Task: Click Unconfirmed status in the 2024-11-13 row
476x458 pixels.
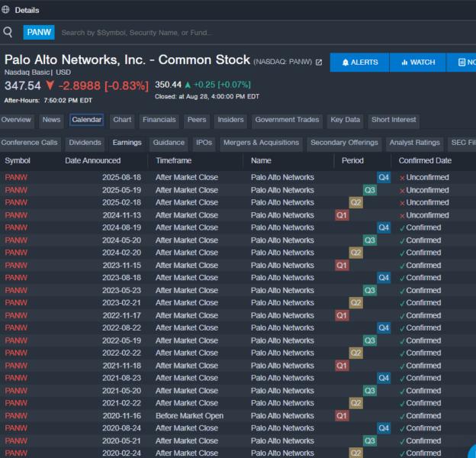Action: [424, 215]
